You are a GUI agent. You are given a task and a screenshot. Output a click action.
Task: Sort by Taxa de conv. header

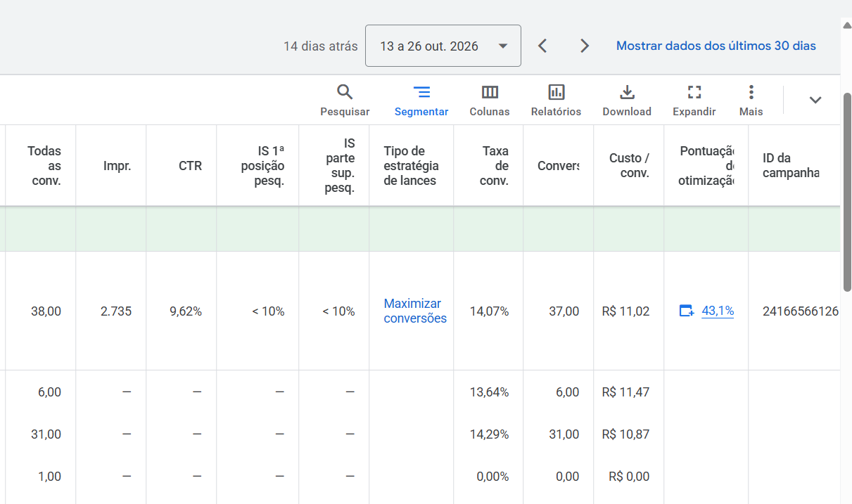coord(494,166)
